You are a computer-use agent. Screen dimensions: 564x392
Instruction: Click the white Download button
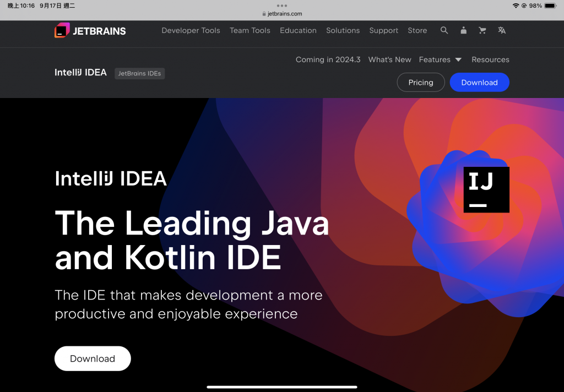(93, 358)
